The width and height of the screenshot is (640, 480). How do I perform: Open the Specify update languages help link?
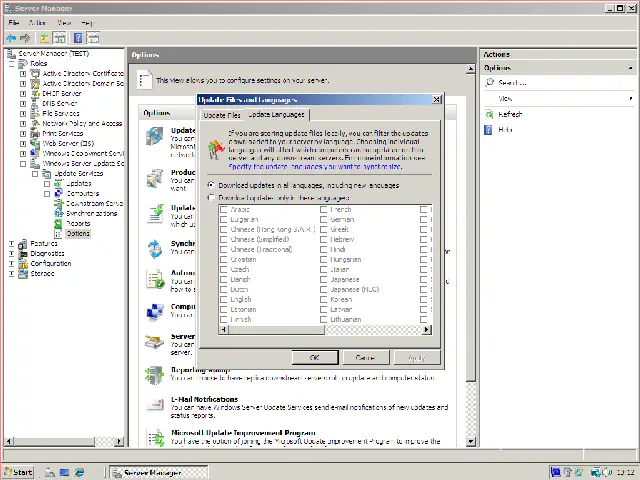point(315,167)
